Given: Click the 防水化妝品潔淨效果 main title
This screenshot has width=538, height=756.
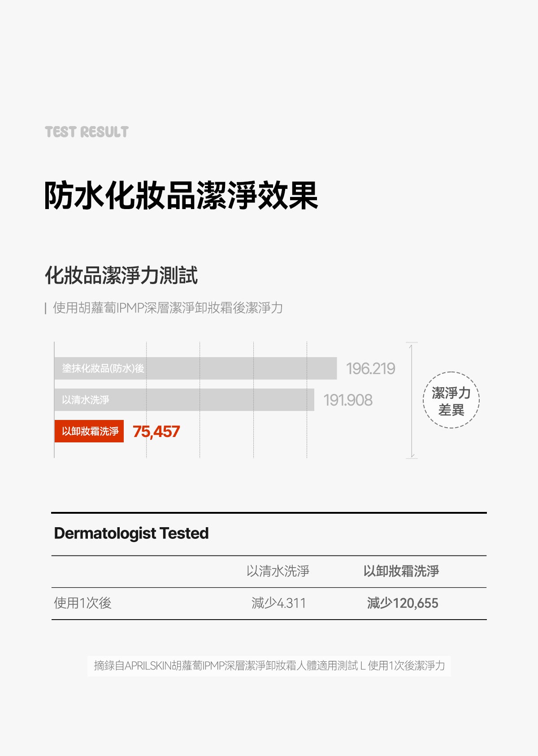Looking at the screenshot, I should 181,196.
